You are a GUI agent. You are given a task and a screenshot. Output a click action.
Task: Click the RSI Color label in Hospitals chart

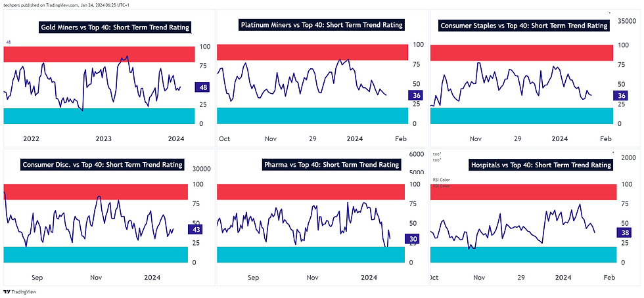click(x=440, y=179)
